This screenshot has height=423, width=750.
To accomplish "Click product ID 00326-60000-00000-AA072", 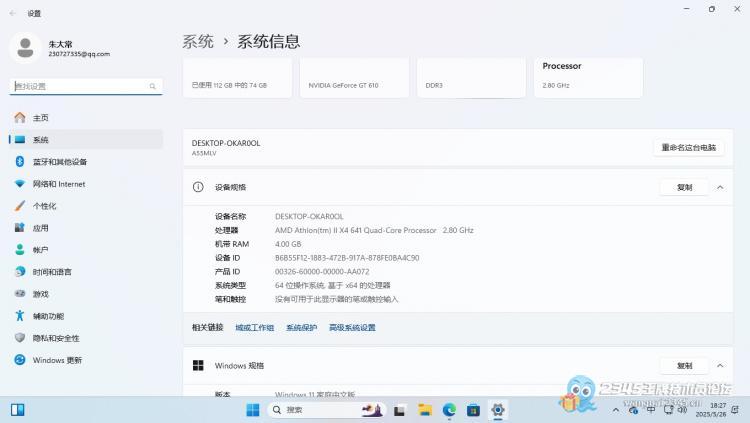I will pyautogui.click(x=322, y=271).
